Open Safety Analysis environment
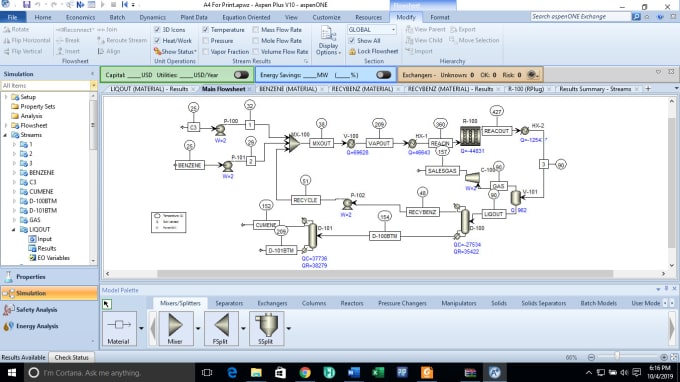The image size is (680, 382). coord(49,310)
